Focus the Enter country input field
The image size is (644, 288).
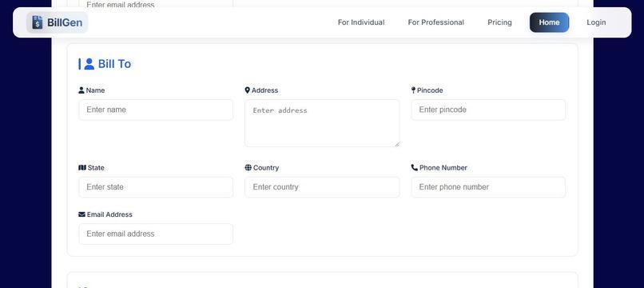[x=322, y=187]
